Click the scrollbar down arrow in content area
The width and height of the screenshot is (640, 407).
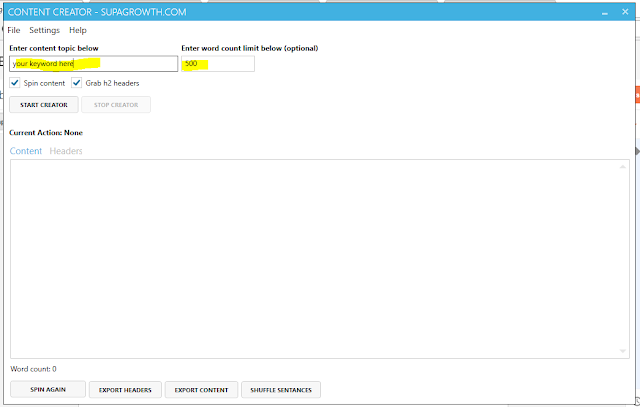tap(623, 351)
